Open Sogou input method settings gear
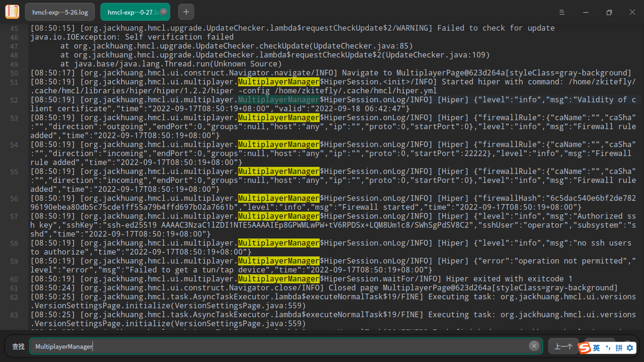 tap(630, 348)
